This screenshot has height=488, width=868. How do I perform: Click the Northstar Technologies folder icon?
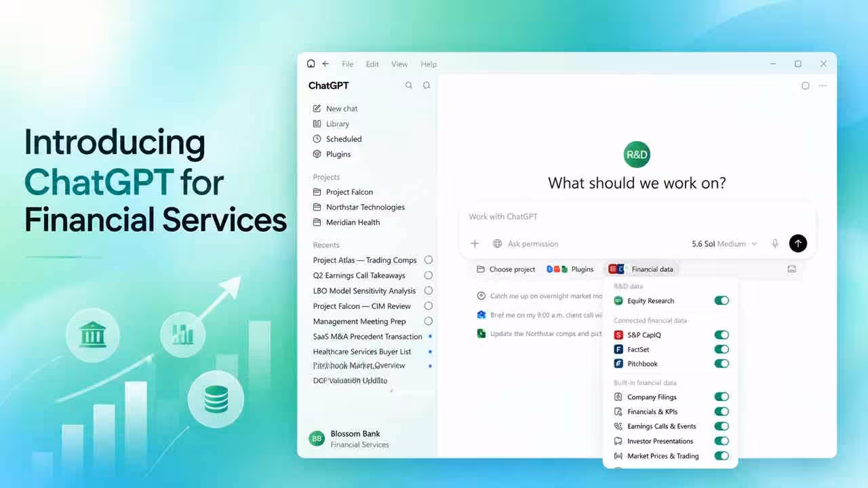317,207
